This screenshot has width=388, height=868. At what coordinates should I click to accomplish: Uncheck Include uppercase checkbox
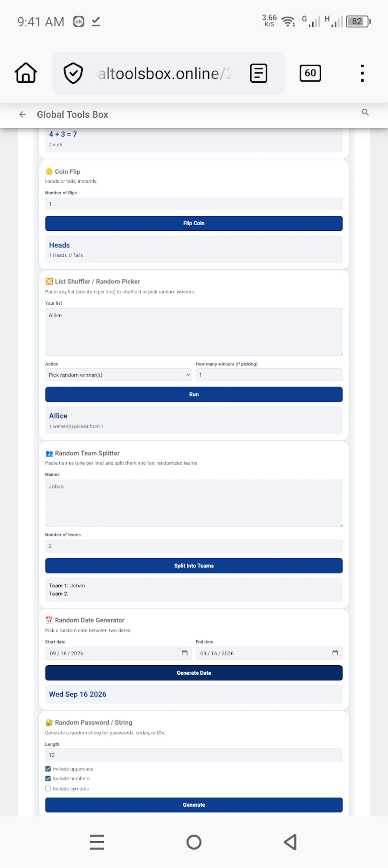(48, 769)
